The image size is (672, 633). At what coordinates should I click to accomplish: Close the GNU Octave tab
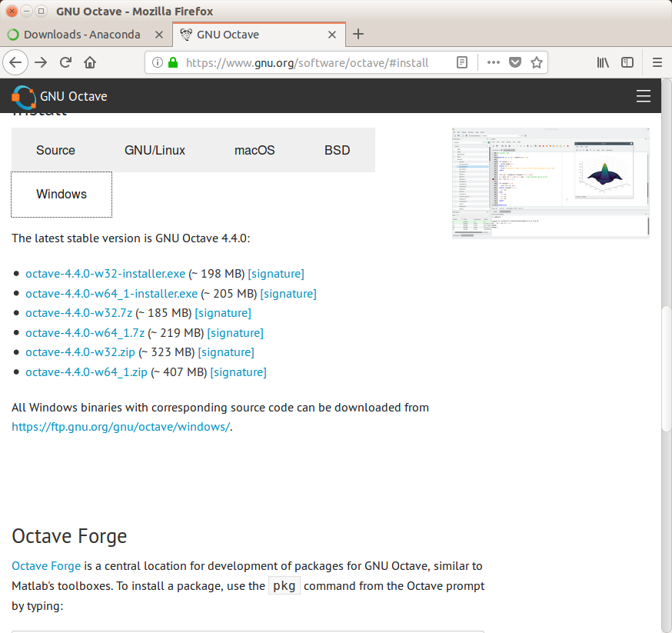[331, 35]
